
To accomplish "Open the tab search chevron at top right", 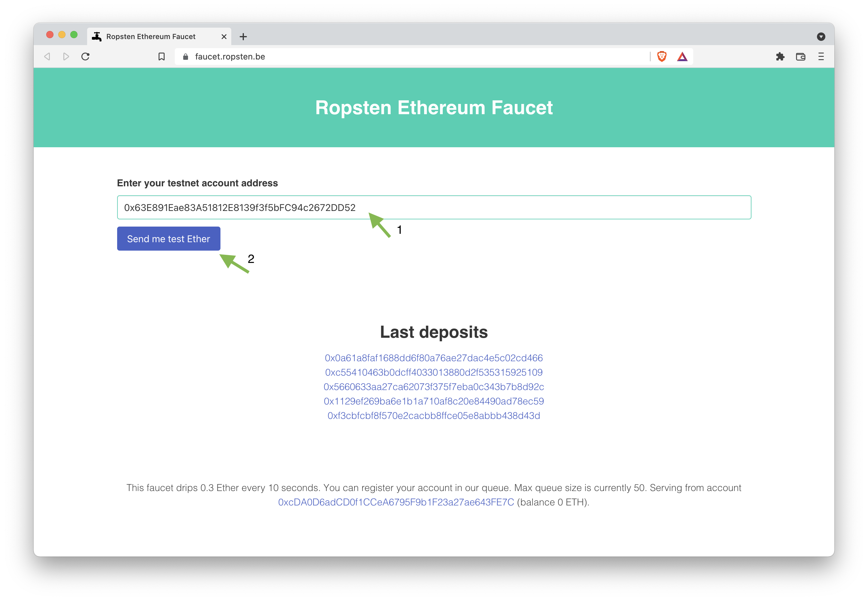I will pyautogui.click(x=821, y=36).
